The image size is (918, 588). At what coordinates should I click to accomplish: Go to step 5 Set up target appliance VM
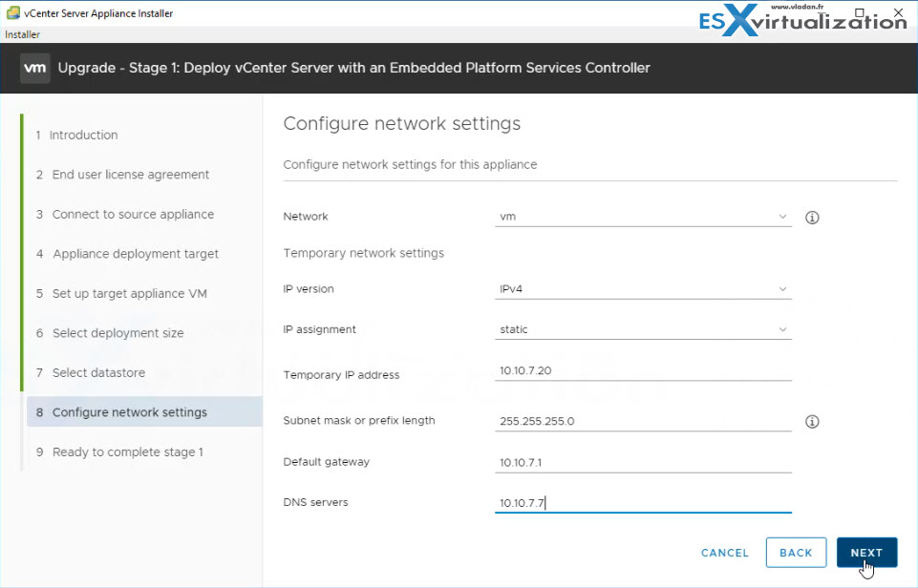(x=121, y=294)
